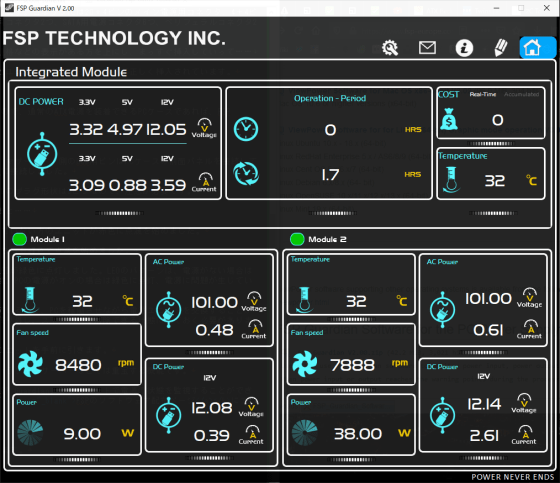This screenshot has height=483, width=560.
Task: Click the Integrated Temperature thermometer icon
Action: (x=451, y=180)
